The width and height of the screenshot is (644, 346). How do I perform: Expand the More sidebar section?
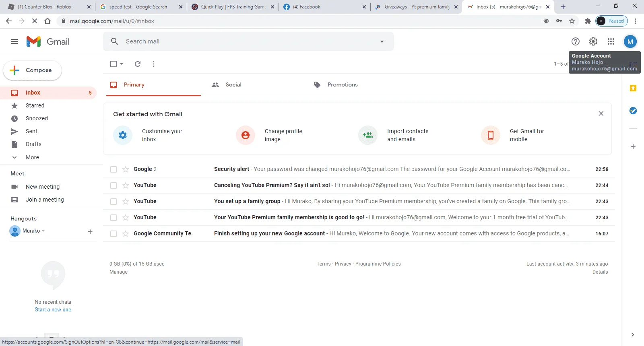[48, 157]
